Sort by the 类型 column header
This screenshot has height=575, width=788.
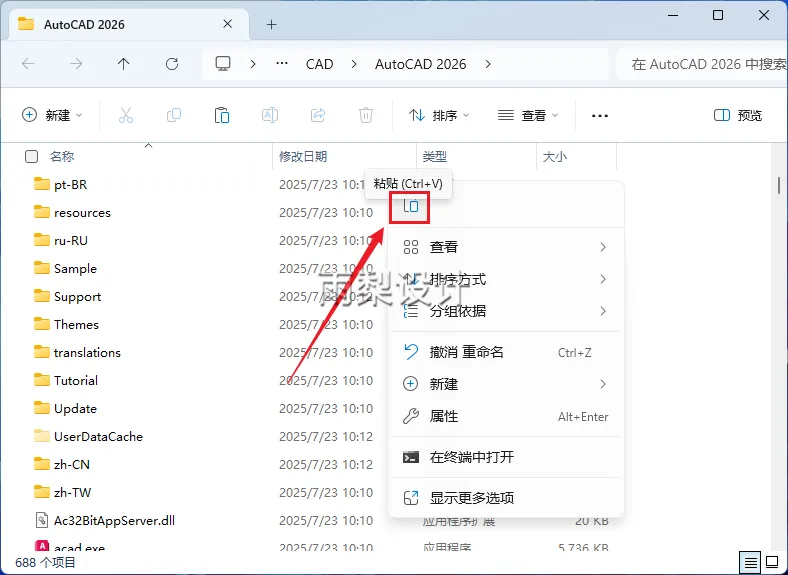tap(435, 157)
